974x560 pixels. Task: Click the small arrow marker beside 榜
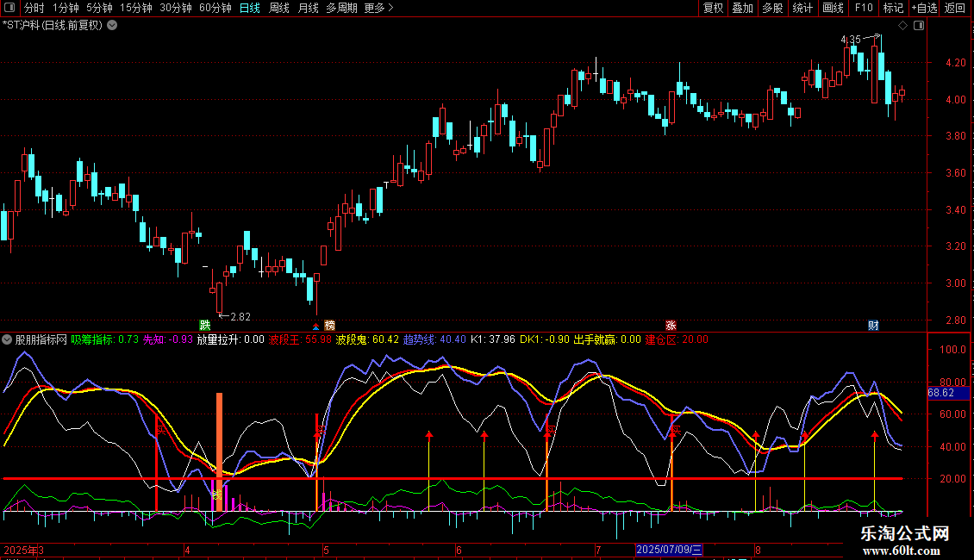tap(316, 326)
